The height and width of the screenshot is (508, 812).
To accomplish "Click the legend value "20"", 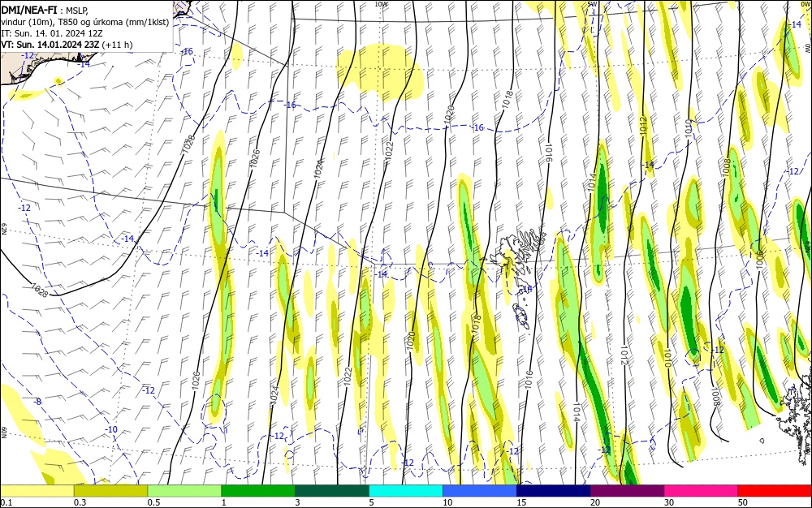I will click(595, 502).
